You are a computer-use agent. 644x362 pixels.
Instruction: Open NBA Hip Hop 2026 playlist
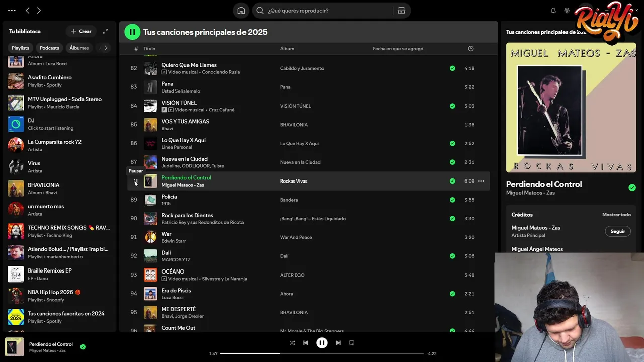pyautogui.click(x=59, y=296)
